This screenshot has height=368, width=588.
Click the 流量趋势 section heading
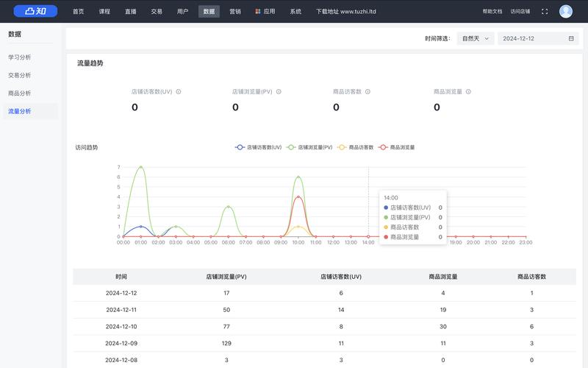(90, 63)
